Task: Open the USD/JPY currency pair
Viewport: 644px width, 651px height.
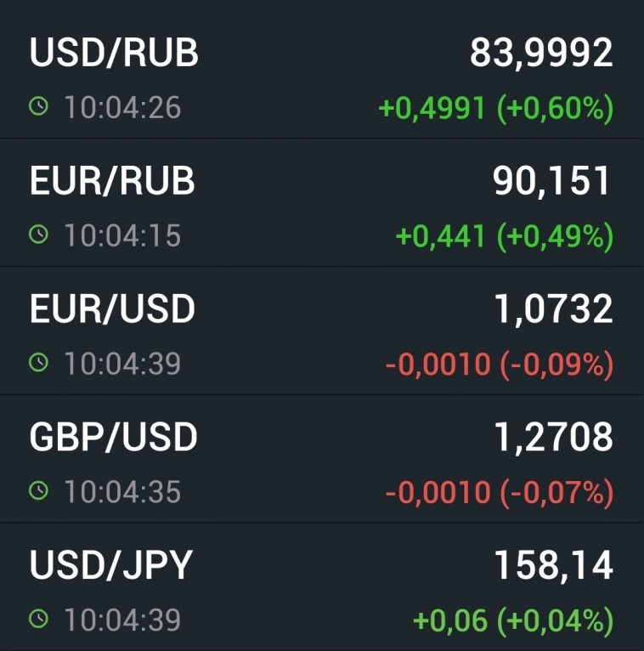Action: click(111, 565)
